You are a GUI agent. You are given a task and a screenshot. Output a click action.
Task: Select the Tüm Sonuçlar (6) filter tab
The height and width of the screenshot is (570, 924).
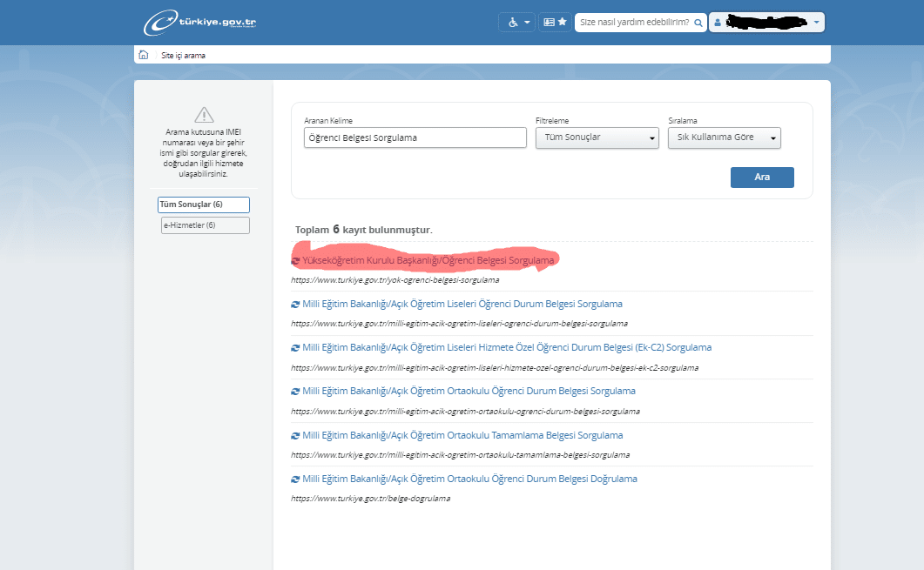pyautogui.click(x=203, y=205)
